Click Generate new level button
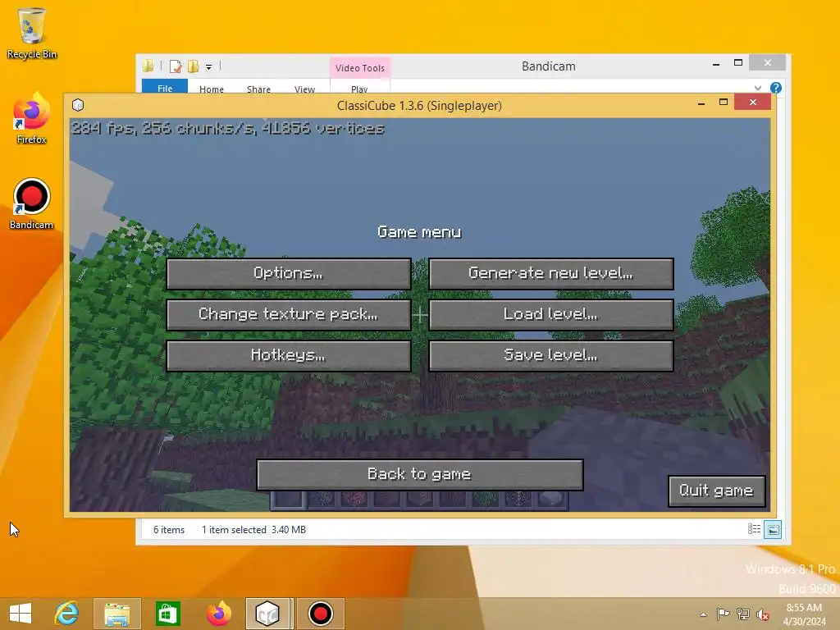Screen dimensions: 840x630 point(550,274)
